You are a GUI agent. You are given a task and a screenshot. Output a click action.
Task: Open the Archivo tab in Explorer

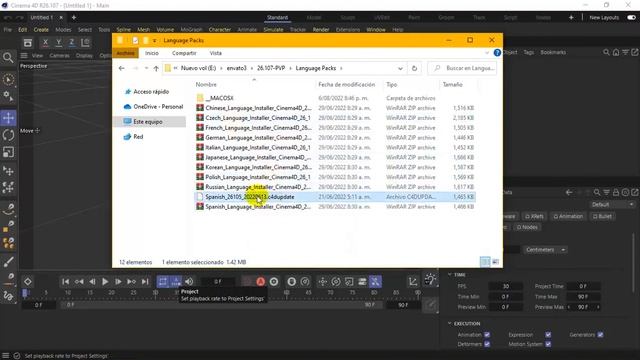tap(125, 53)
